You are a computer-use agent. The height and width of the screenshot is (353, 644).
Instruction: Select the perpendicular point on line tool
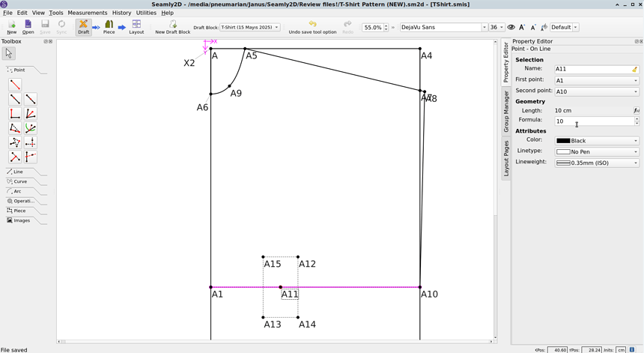coord(15,157)
